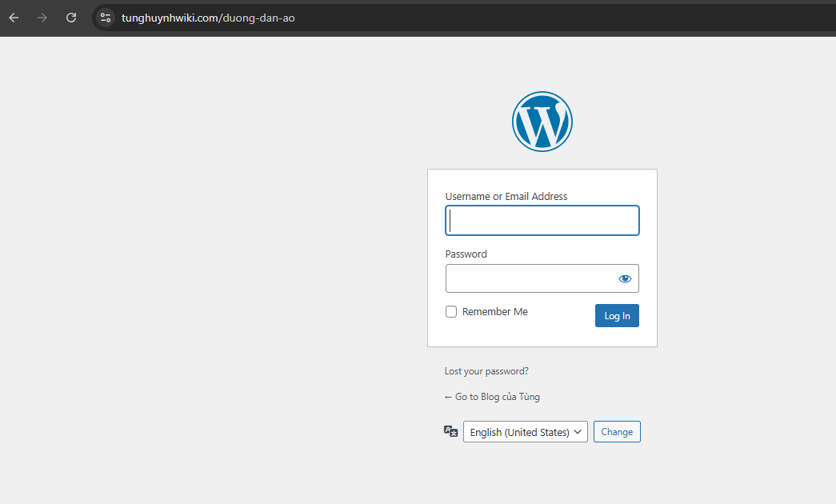Click the Username or Email Address label

point(506,197)
